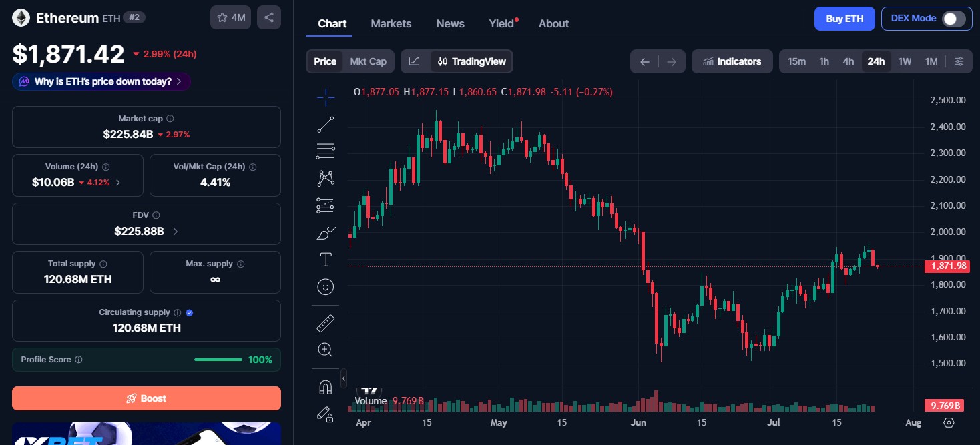Click the $225.84B market cap value
This screenshot has height=445, width=980.
click(x=128, y=134)
